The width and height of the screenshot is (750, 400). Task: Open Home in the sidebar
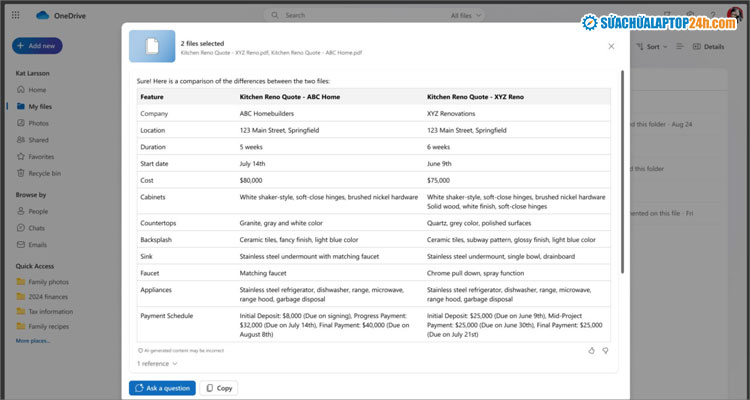(37, 90)
